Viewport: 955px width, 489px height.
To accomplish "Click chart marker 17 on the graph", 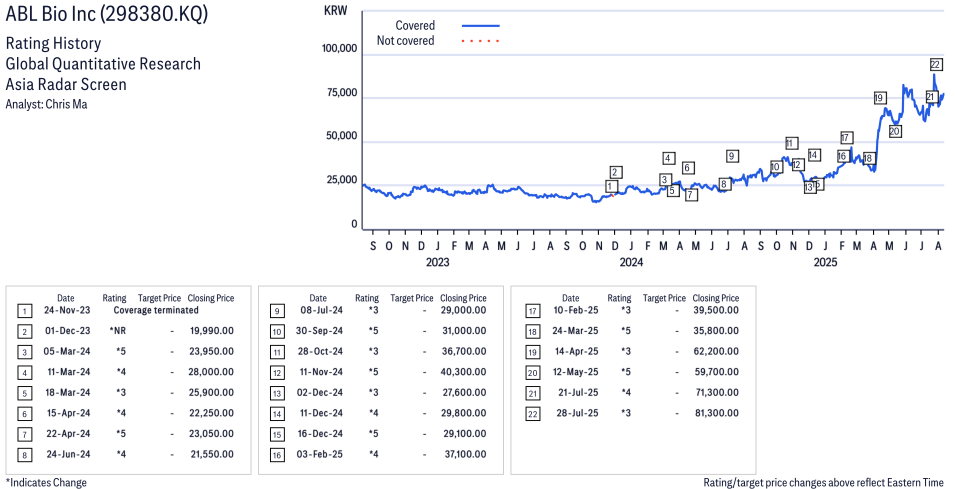I will point(845,138).
